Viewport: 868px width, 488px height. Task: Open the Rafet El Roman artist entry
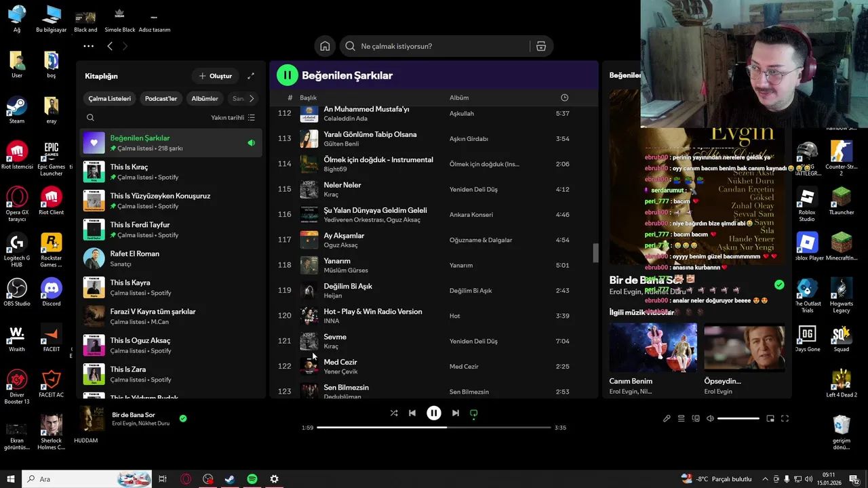(171, 258)
